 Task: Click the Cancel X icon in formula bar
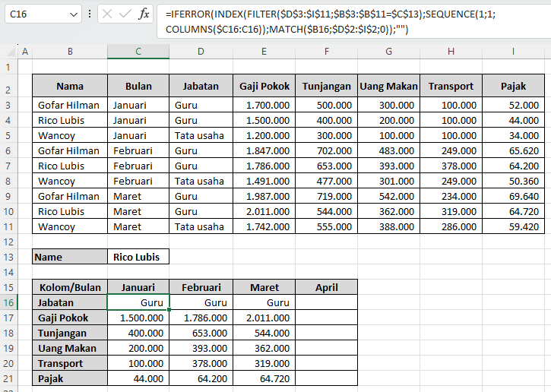click(107, 14)
